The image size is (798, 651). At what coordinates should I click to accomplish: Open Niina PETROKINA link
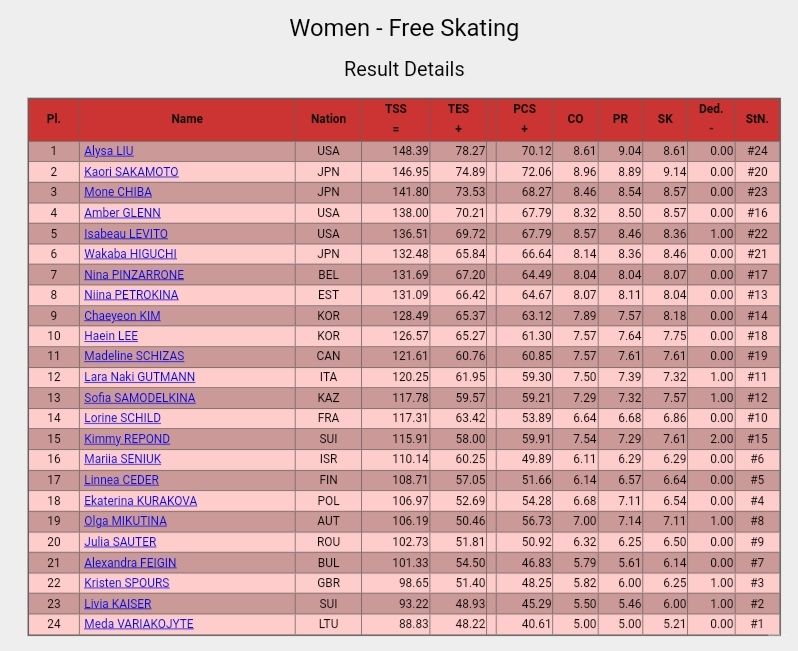(x=131, y=295)
